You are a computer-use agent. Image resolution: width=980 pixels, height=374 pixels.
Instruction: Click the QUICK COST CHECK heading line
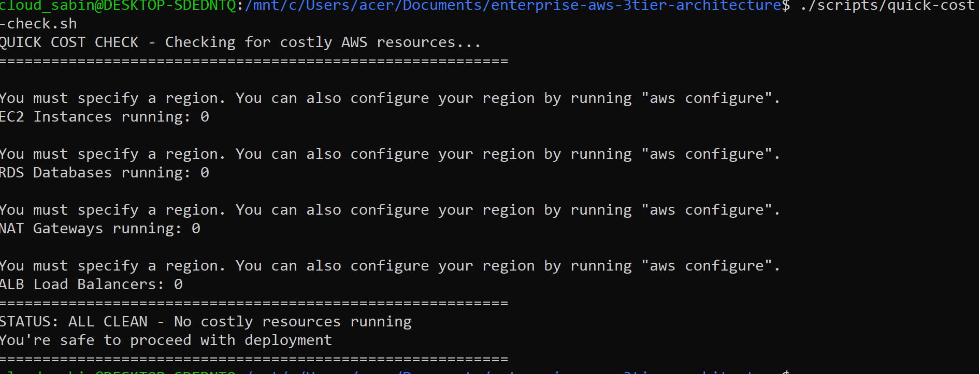(x=240, y=42)
